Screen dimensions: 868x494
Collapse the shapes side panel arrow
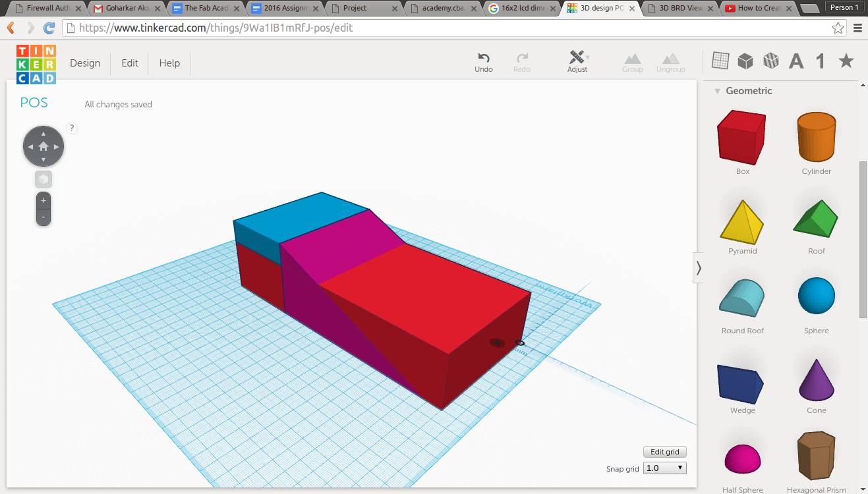click(x=699, y=268)
